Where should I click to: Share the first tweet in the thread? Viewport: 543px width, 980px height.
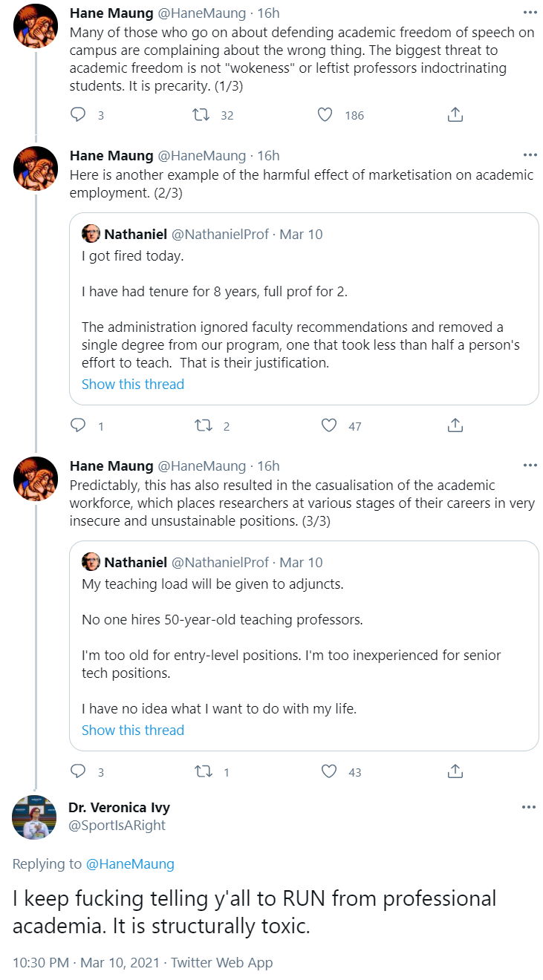coord(455,114)
